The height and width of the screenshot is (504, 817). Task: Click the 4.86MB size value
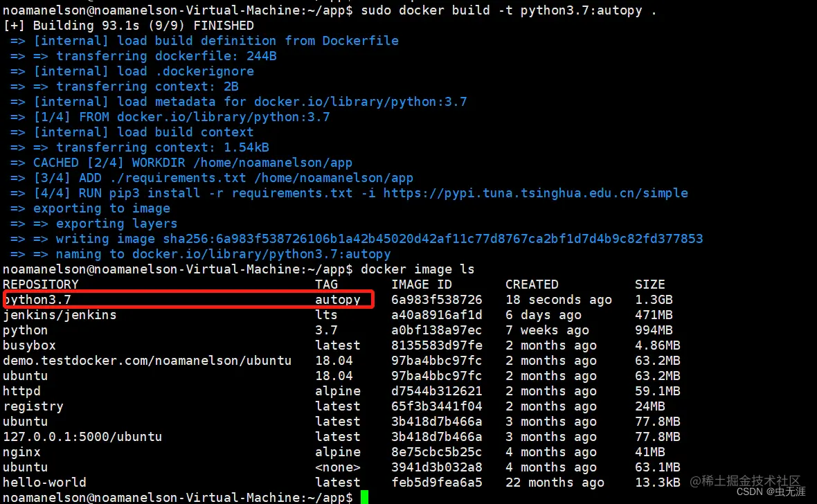pos(657,345)
